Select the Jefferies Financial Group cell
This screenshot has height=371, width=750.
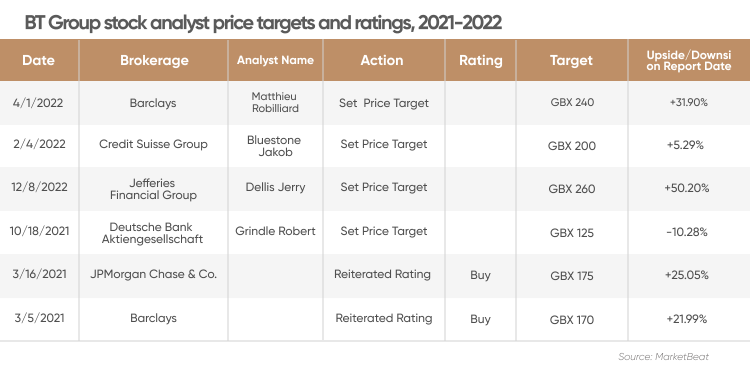coord(153,189)
